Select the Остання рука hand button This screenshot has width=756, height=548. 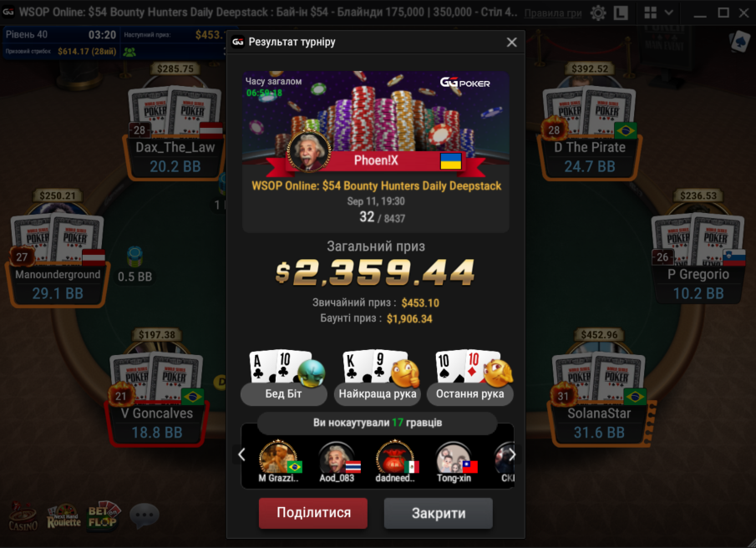(470, 393)
